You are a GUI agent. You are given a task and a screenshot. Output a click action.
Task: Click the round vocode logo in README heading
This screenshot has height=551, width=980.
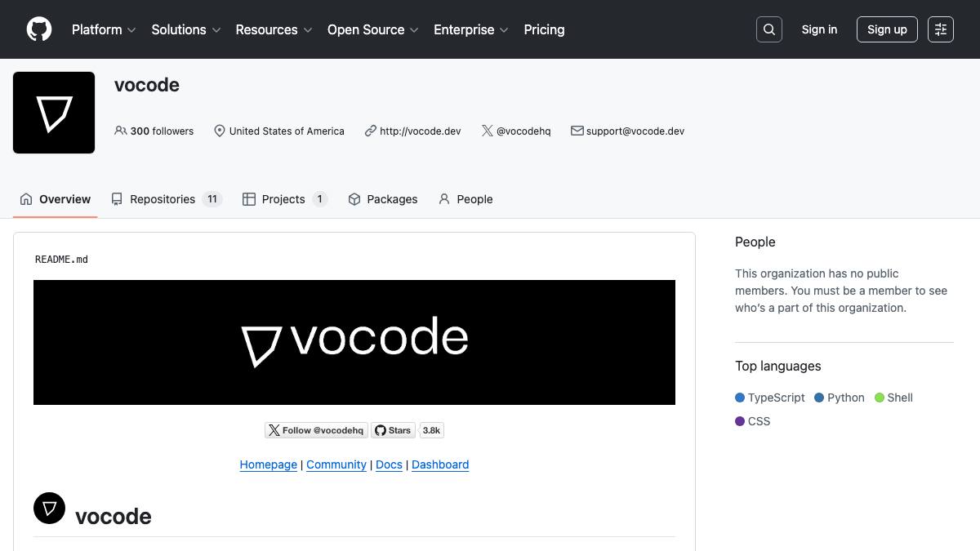pyautogui.click(x=49, y=509)
